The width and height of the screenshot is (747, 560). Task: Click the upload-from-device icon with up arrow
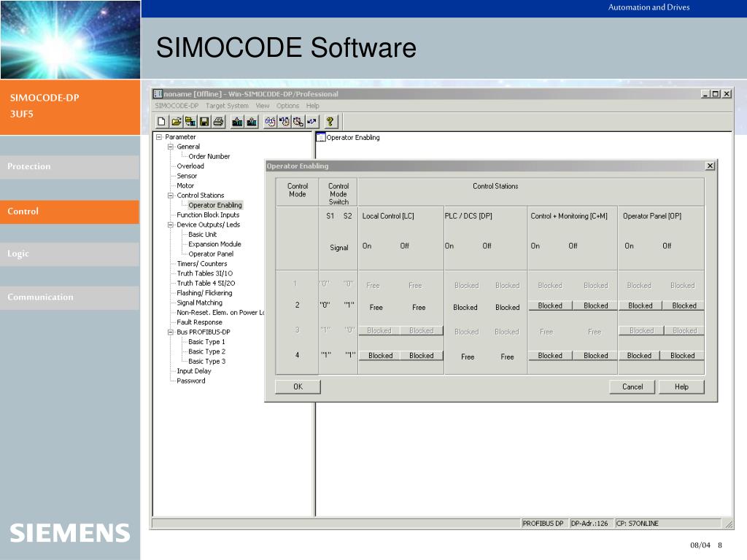[252, 122]
